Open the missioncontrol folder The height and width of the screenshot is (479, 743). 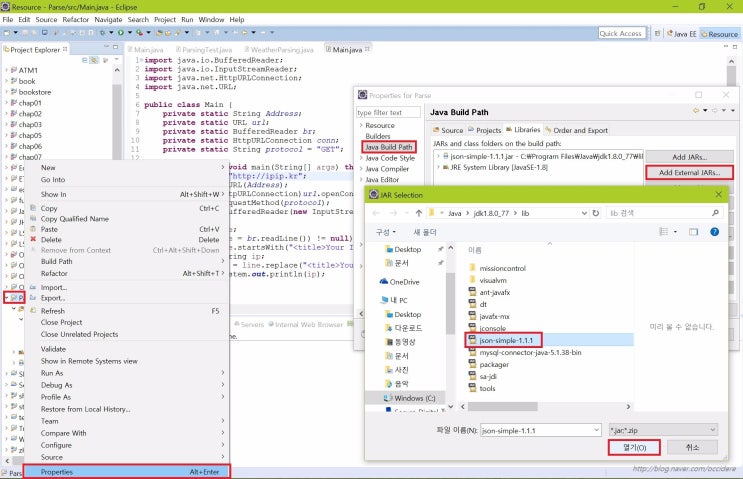point(503,268)
